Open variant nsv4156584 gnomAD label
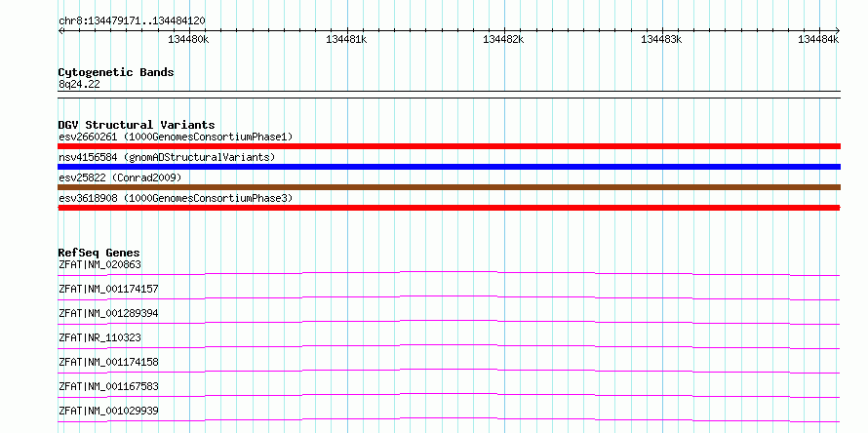This screenshot has width=868, height=433. tap(167, 157)
